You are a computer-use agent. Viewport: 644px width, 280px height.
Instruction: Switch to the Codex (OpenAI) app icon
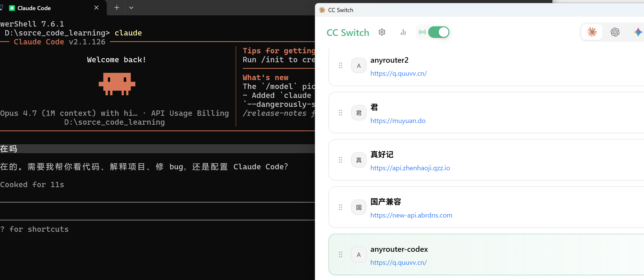(x=615, y=32)
